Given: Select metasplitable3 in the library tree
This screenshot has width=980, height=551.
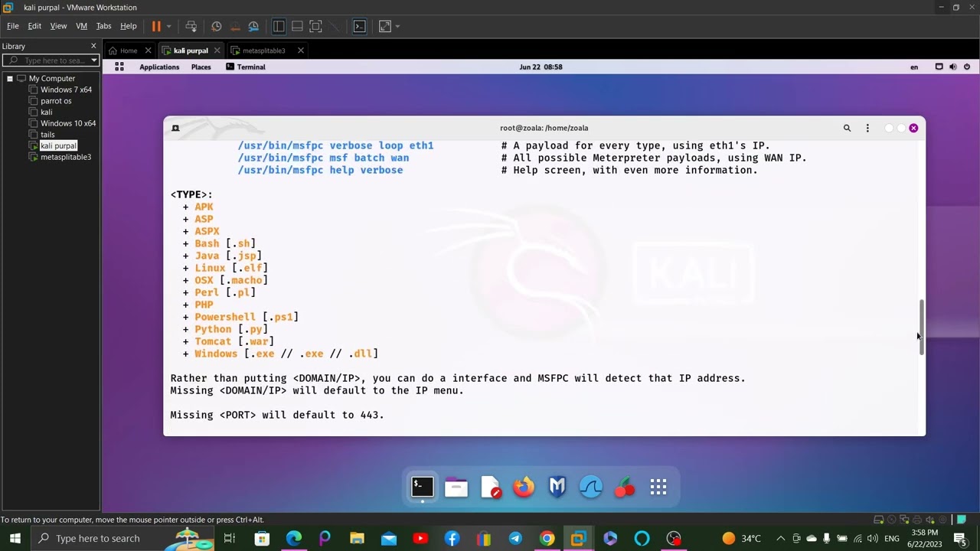Looking at the screenshot, I should [66, 157].
